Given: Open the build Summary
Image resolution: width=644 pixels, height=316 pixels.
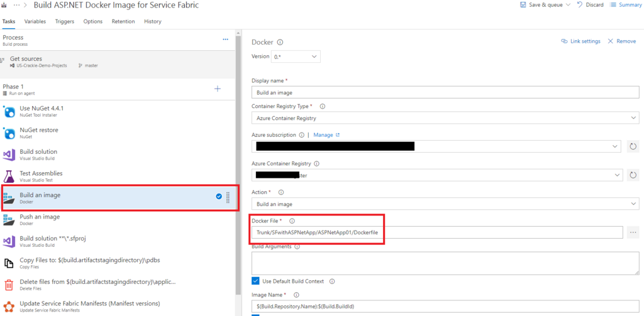Looking at the screenshot, I should click(x=626, y=5).
